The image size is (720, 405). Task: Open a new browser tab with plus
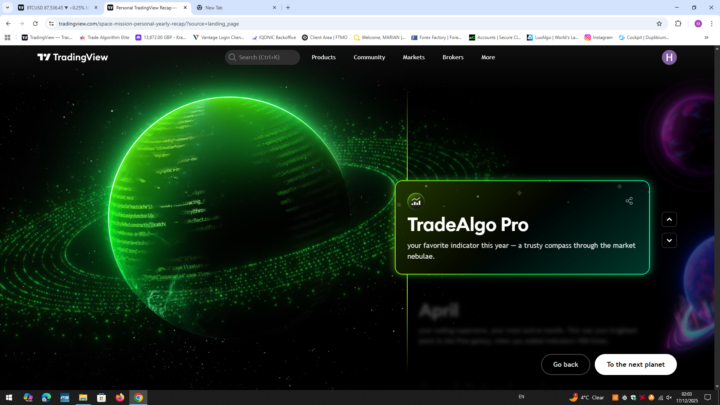(288, 8)
